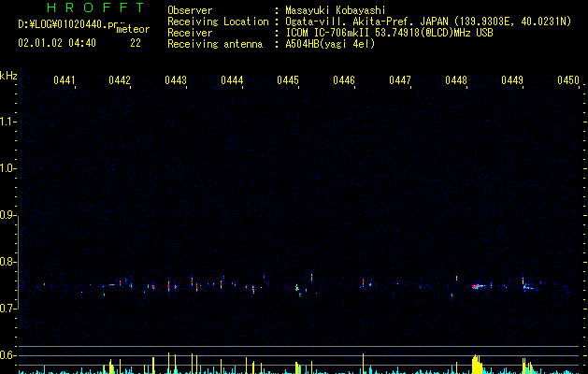Click the meteor label
This screenshot has height=374, width=588.
(133, 29)
